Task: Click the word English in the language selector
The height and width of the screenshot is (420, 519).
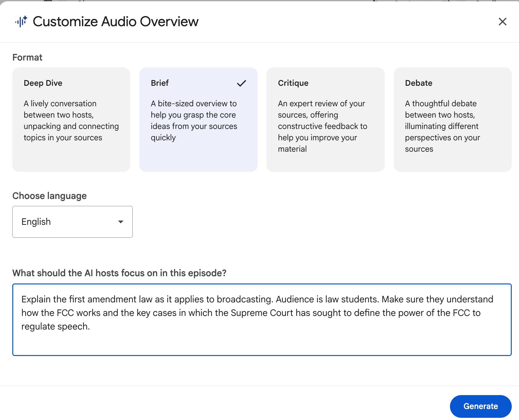Action: click(36, 222)
